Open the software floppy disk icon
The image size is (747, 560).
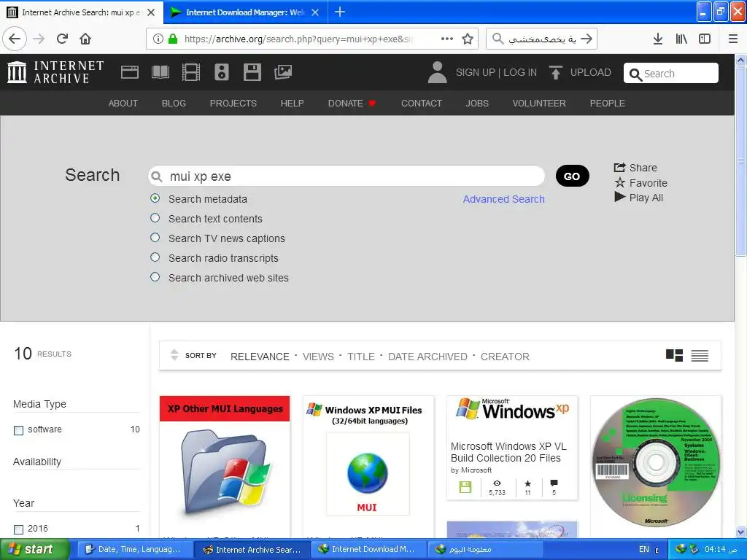[x=252, y=72]
